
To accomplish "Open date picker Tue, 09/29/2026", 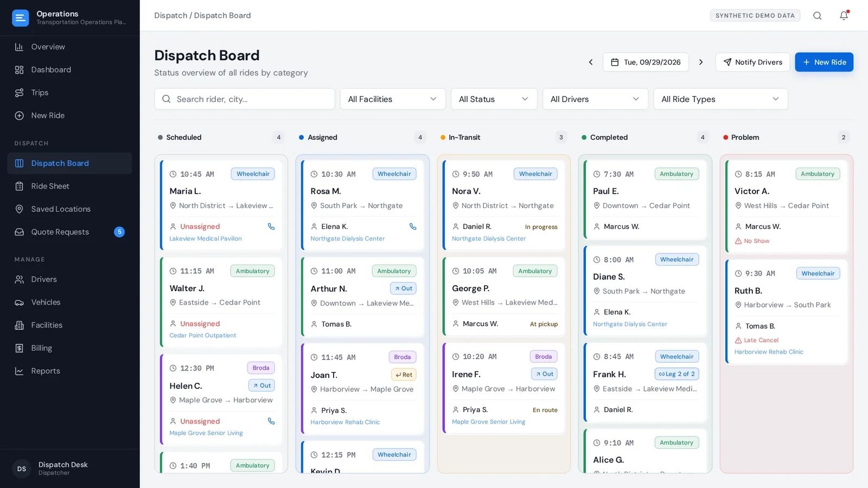I will pyautogui.click(x=646, y=62).
